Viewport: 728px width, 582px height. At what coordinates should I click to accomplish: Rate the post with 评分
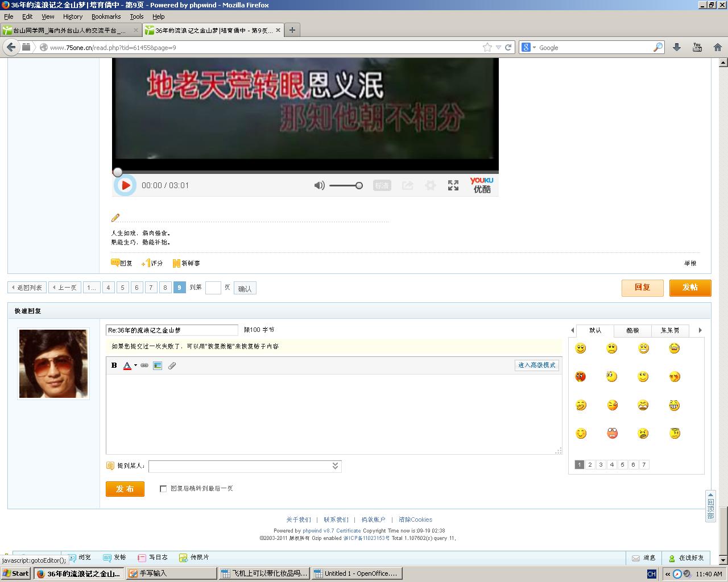click(x=152, y=263)
